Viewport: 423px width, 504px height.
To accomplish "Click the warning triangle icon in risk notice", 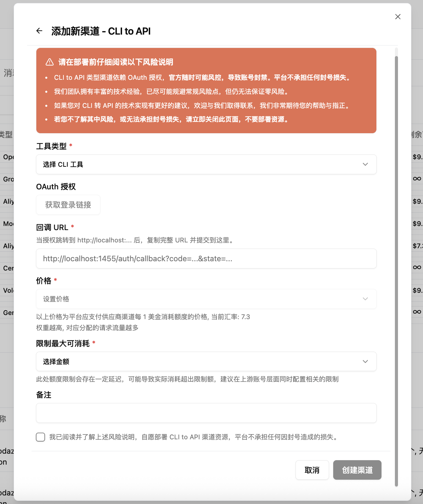I will pyautogui.click(x=50, y=62).
